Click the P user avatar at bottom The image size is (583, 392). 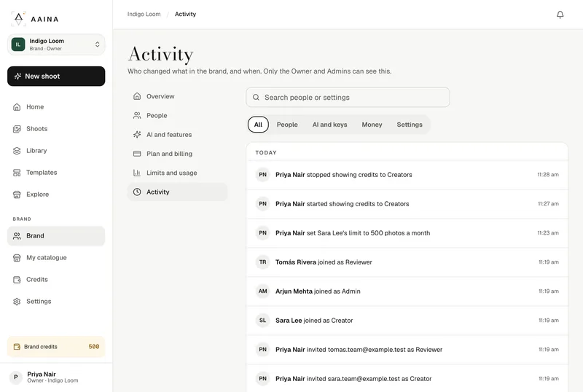[15, 377]
